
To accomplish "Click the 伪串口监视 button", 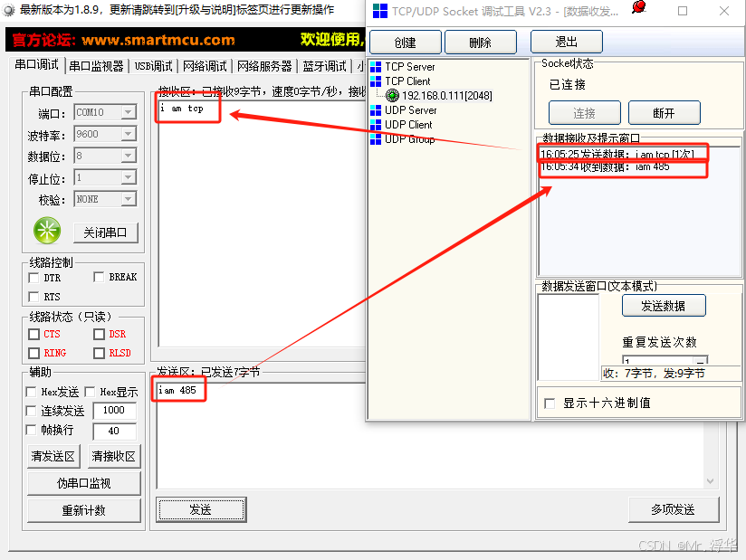I will tap(83, 483).
